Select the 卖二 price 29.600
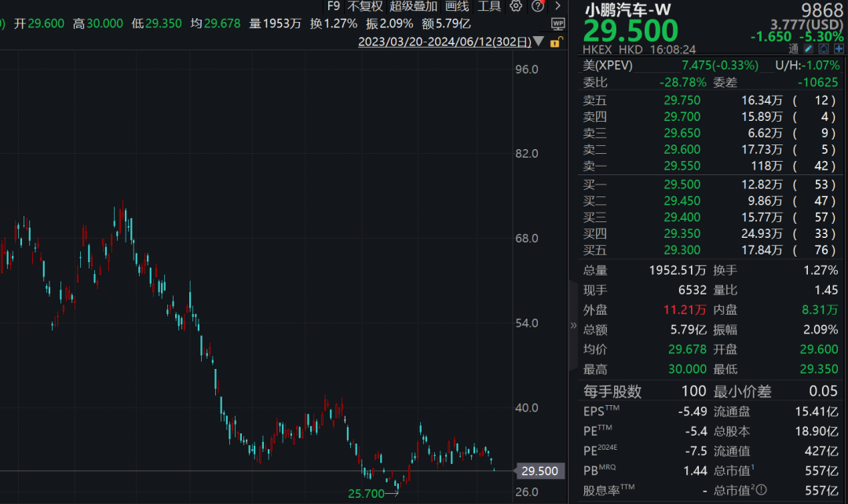Image resolution: width=848 pixels, height=504 pixels. pos(682,149)
